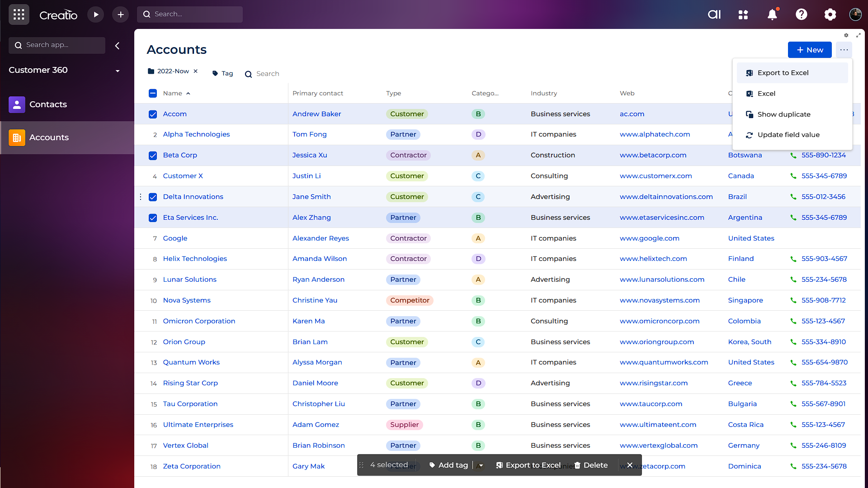Screen dimensions: 868x488
Task: Open the notifications bell
Action: click(772, 14)
